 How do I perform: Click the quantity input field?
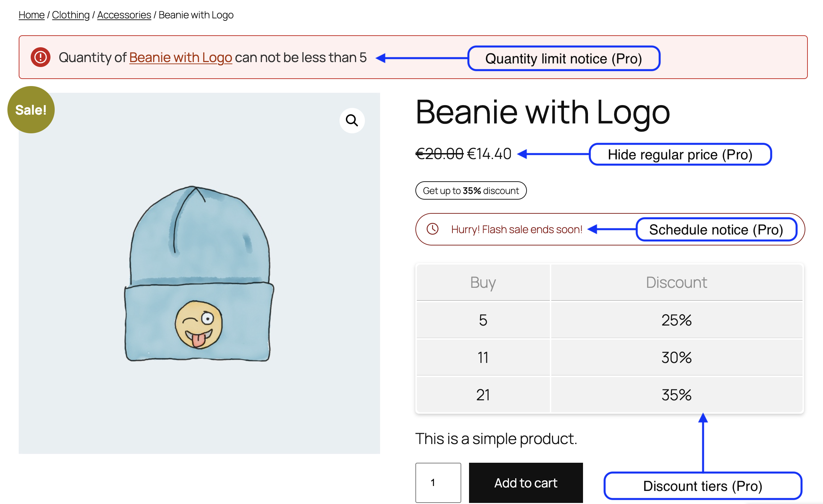click(438, 482)
